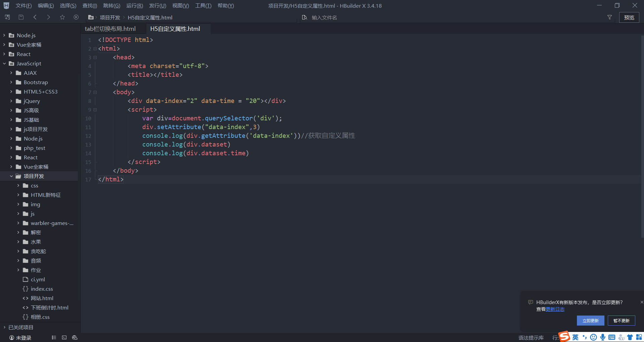
Task: Switch to the tab栏切换布局.html tab
Action: pos(111,28)
